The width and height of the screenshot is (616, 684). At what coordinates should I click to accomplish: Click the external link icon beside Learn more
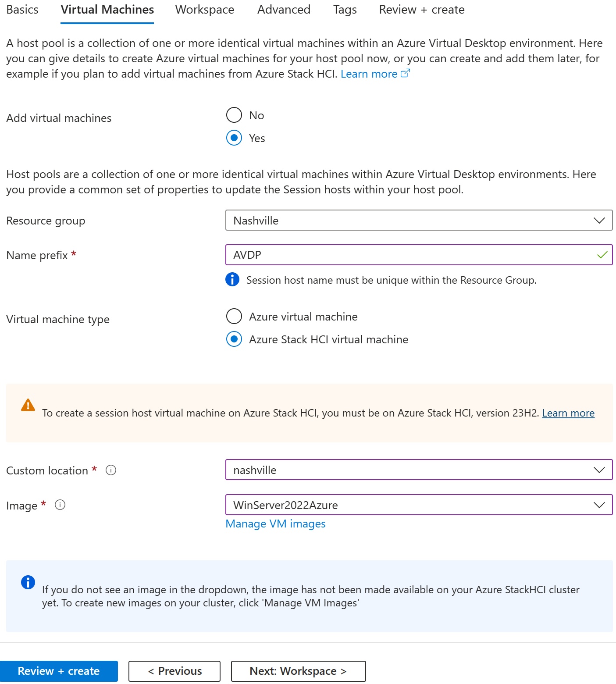406,73
